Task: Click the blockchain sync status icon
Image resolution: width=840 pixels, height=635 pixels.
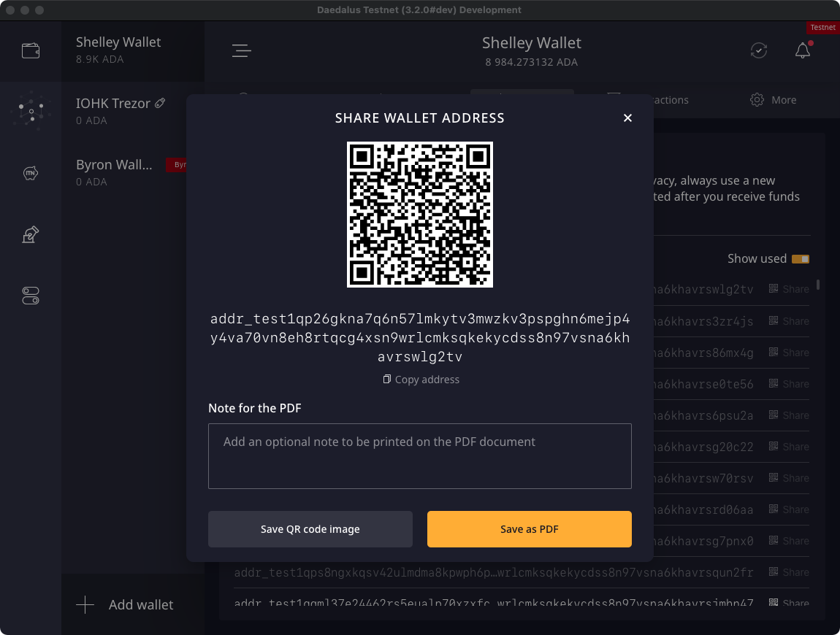Action: pyautogui.click(x=758, y=50)
